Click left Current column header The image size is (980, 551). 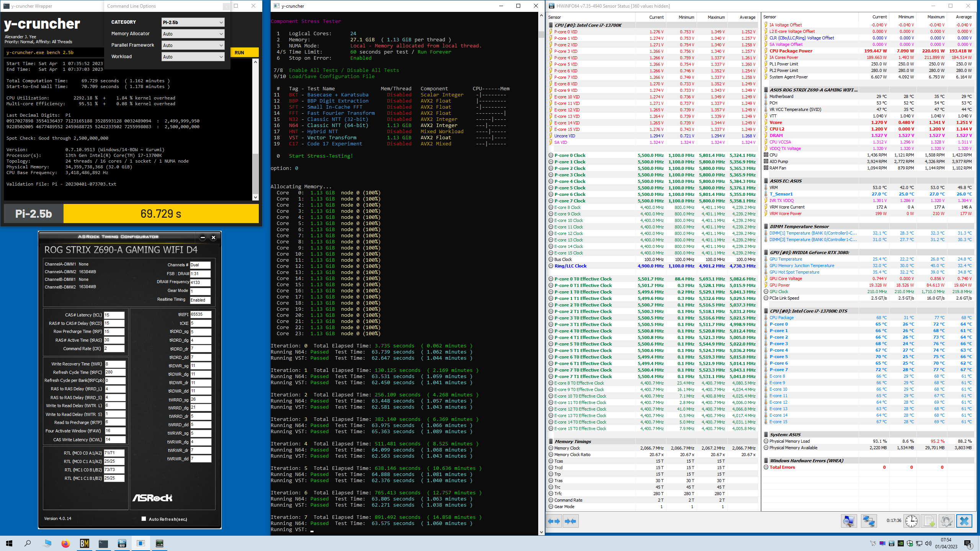650,17
